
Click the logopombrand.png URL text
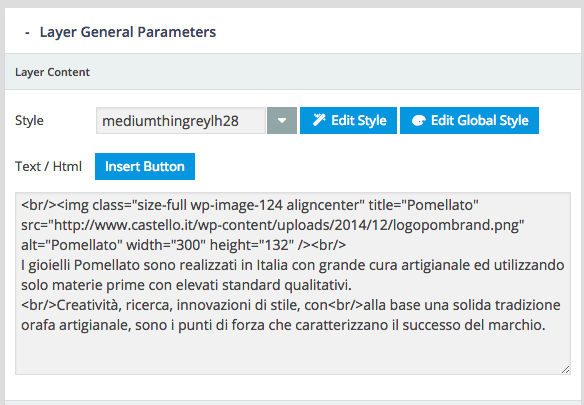(x=273, y=225)
